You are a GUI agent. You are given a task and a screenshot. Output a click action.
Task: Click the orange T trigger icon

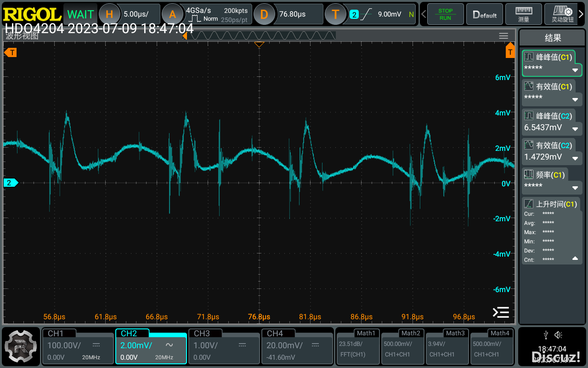tap(335, 14)
